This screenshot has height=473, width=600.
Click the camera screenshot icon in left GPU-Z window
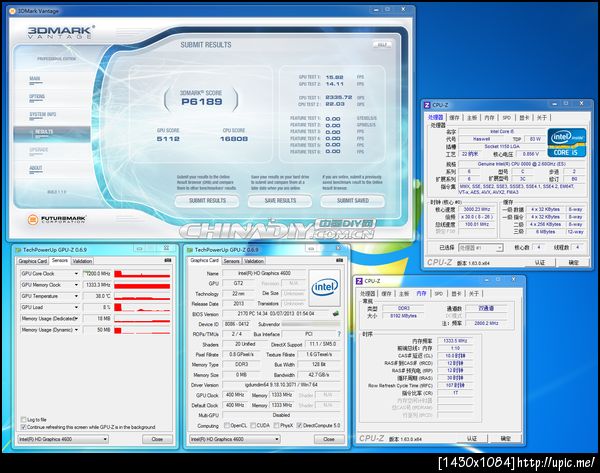(x=168, y=260)
